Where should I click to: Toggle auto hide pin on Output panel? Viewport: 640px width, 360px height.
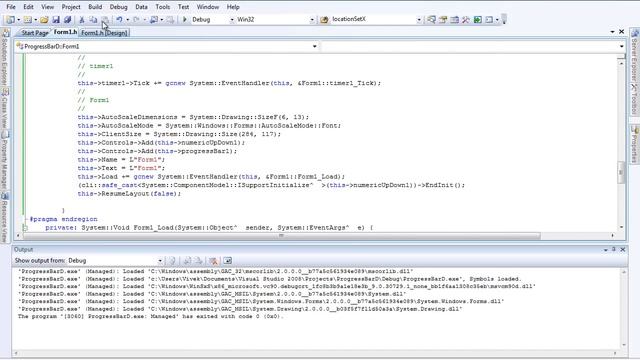(x=613, y=249)
